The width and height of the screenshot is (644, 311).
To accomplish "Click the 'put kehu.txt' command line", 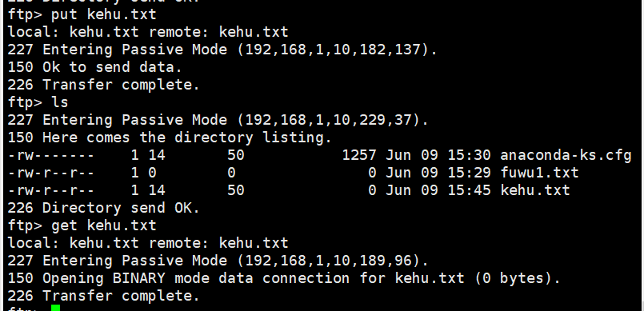I will click(82, 14).
